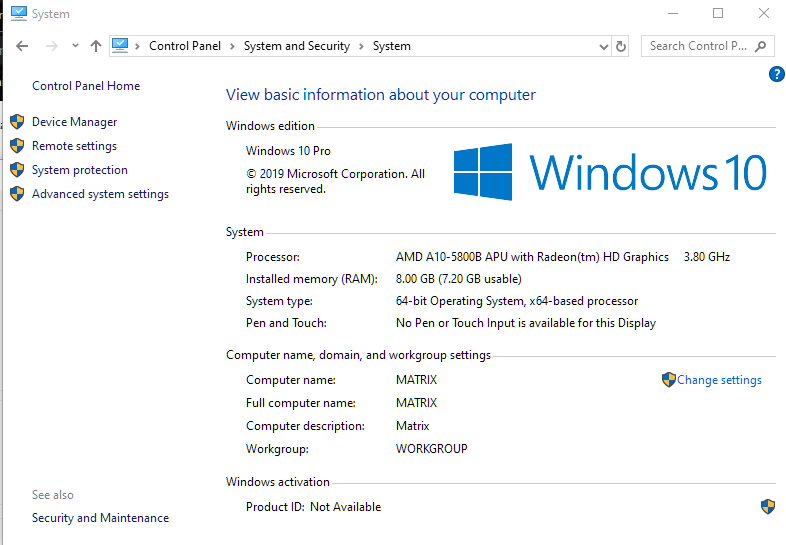Click the shield icon beside System protection
Viewport: 786px width, 545px height.
tap(17, 169)
